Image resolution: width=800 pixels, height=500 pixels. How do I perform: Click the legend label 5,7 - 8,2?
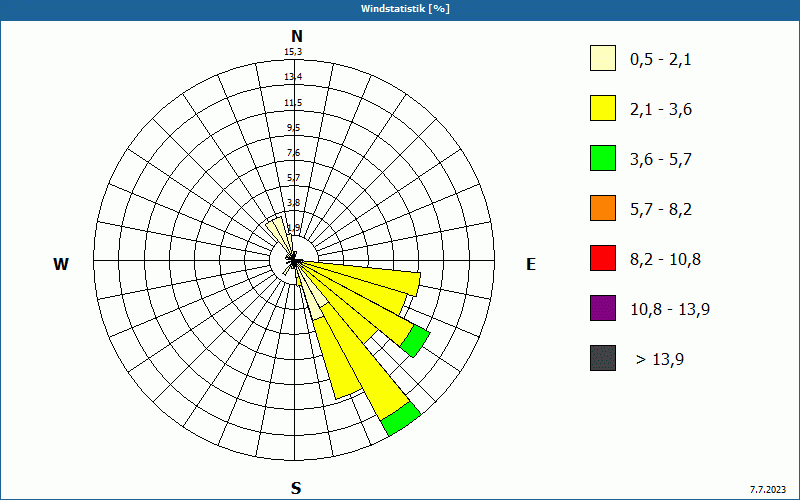661,210
